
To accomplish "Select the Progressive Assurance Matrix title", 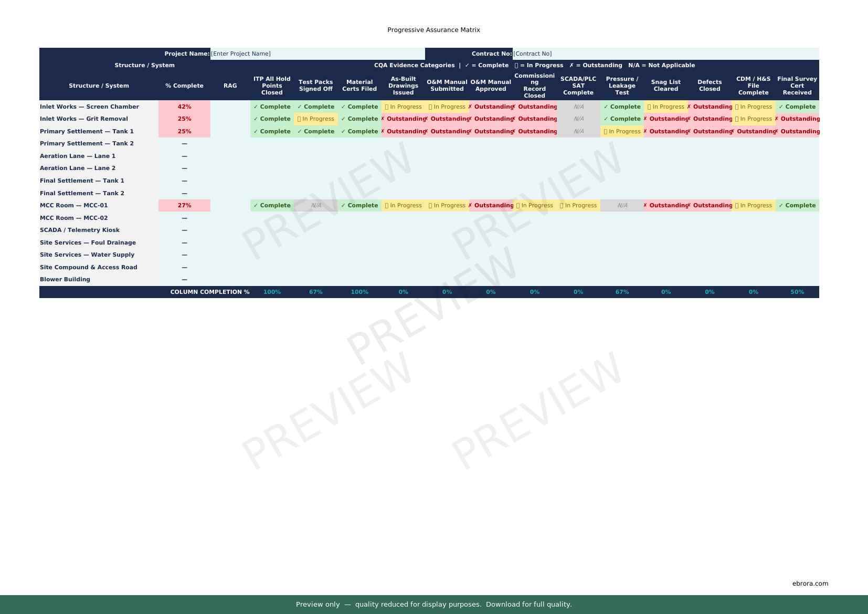I will tap(433, 30).
